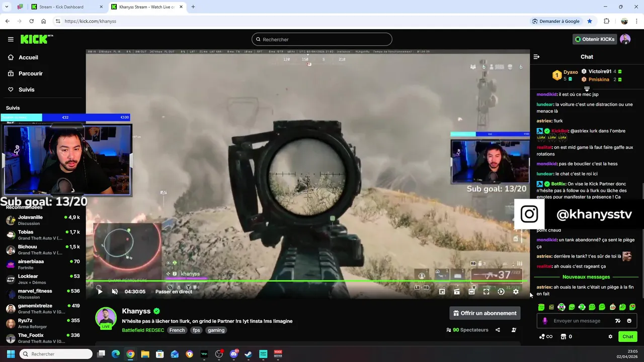Click 'Obtenir KICKs' button
Viewport: 644px width, 362px height.
594,39
